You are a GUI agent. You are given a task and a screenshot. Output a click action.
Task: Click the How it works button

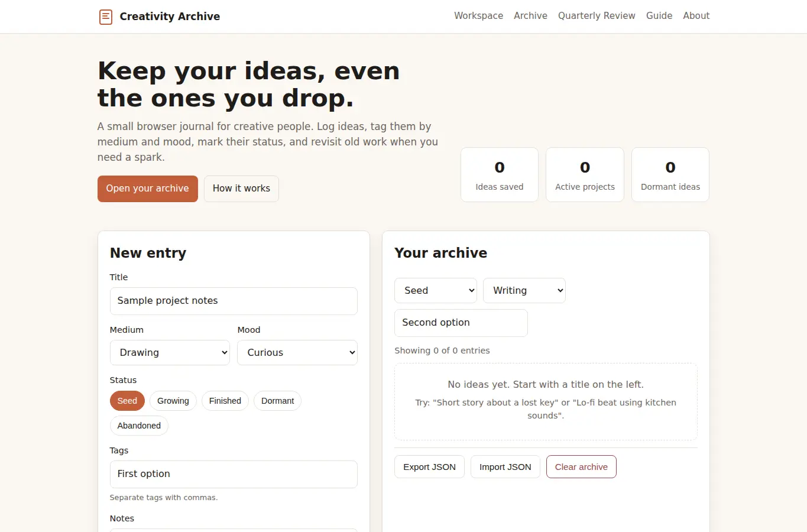pyautogui.click(x=241, y=189)
